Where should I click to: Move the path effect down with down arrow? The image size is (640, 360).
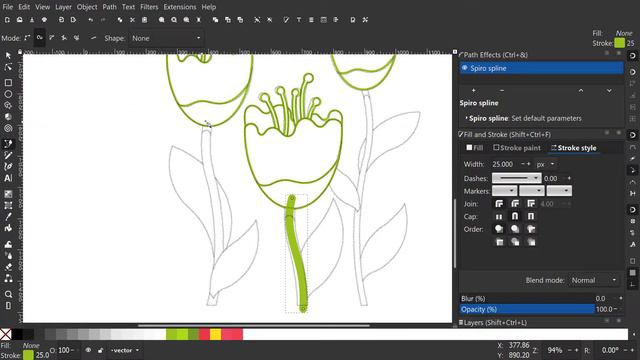click(609, 90)
